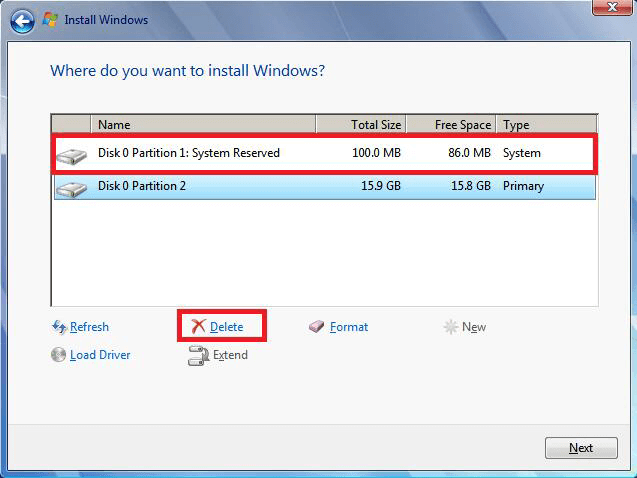This screenshot has width=637, height=478.
Task: Open the Refresh link
Action: pos(89,327)
